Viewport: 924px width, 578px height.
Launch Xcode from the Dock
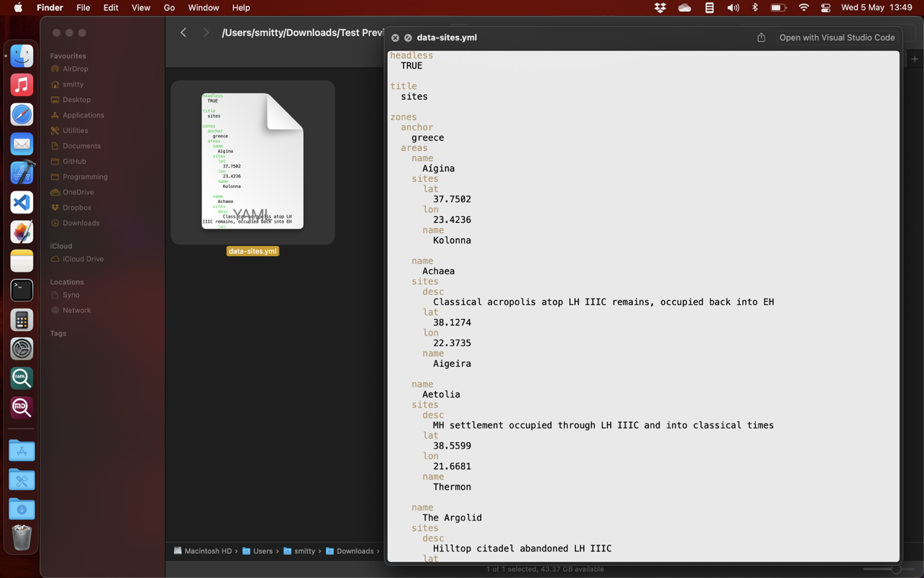(22, 173)
